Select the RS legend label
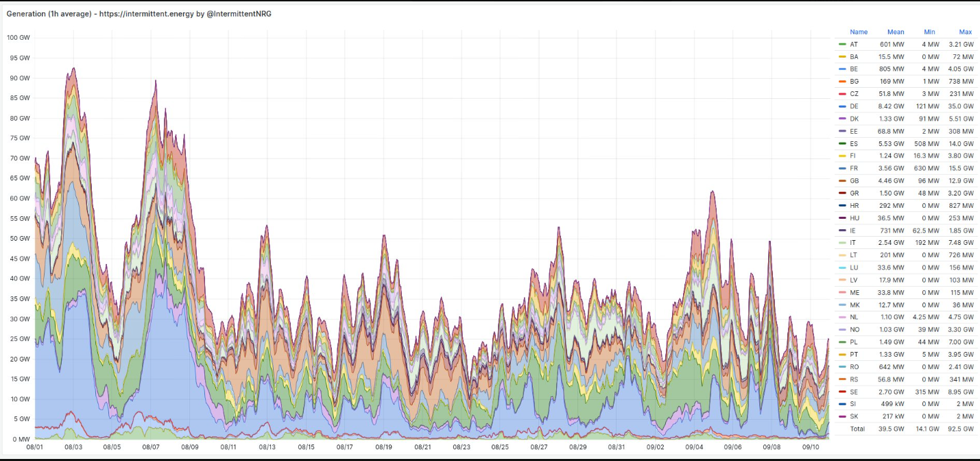The width and height of the screenshot is (980, 461). pyautogui.click(x=854, y=379)
